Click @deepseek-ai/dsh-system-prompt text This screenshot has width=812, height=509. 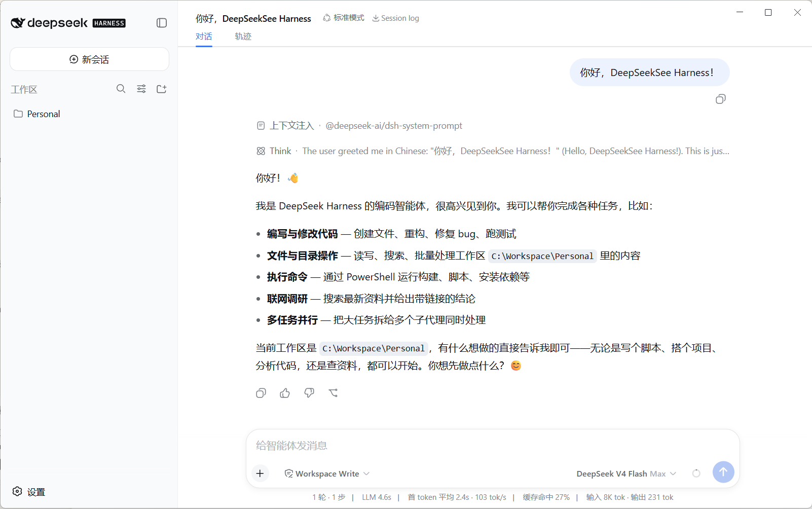[394, 126]
